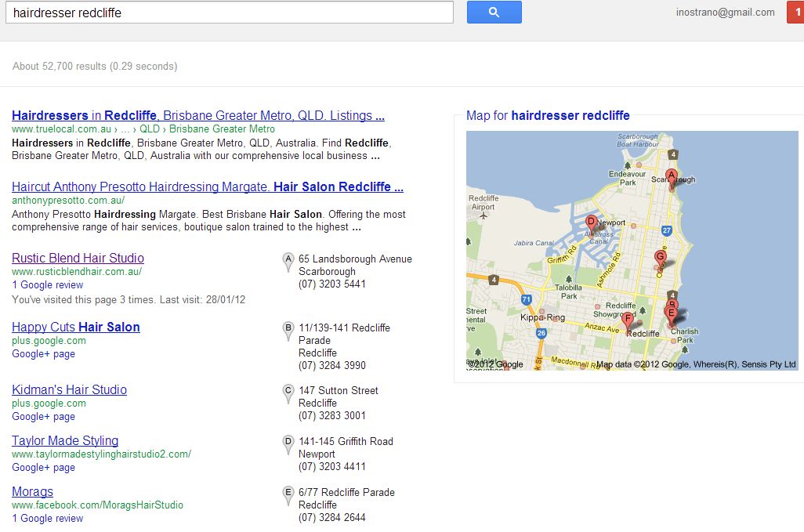Click QLD breadcrumb in truelocal result
This screenshot has height=532, width=804.
pyautogui.click(x=150, y=129)
